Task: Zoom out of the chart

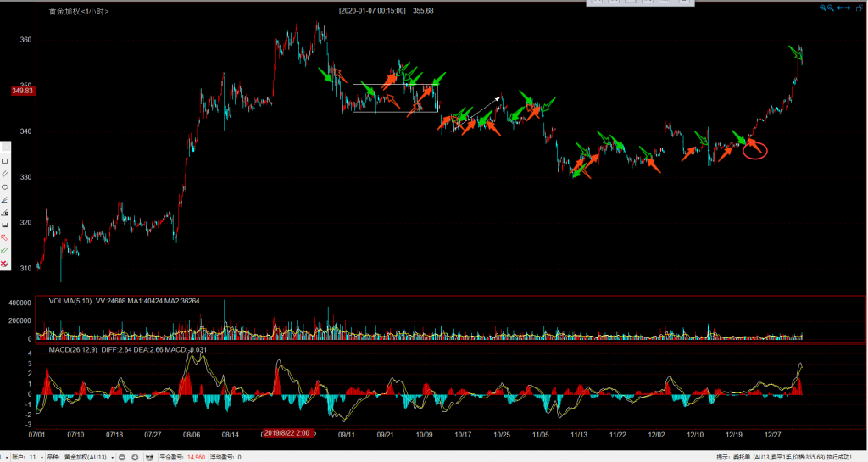Action: 832,8
